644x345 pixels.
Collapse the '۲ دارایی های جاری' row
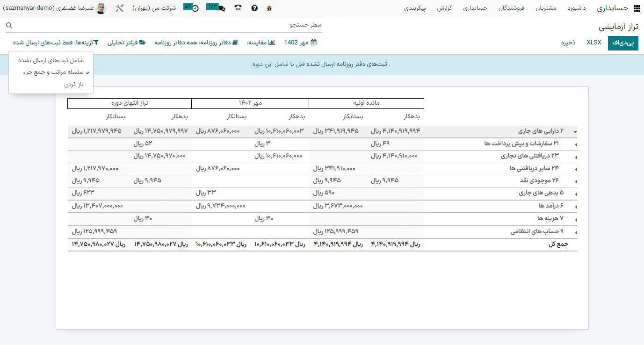[575, 132]
